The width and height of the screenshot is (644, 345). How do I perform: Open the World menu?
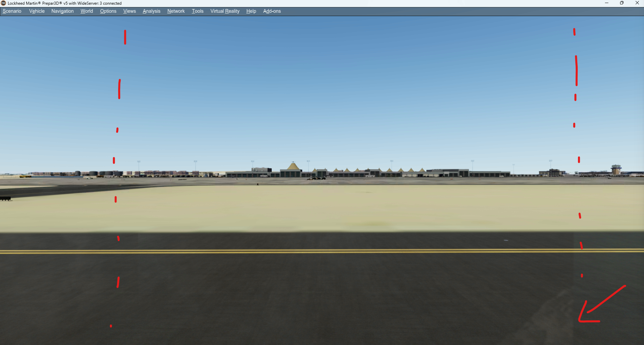pyautogui.click(x=87, y=11)
